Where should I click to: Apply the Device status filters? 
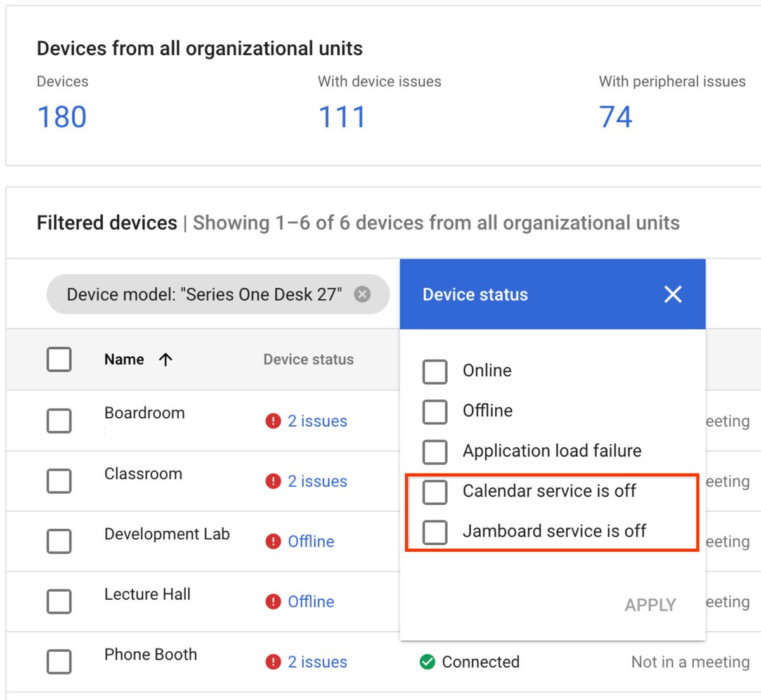pyautogui.click(x=649, y=604)
